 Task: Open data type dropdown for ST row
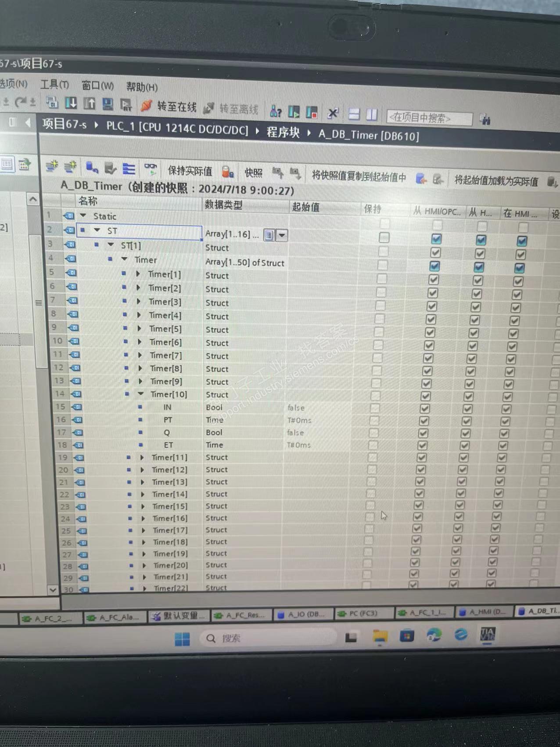[x=282, y=235]
